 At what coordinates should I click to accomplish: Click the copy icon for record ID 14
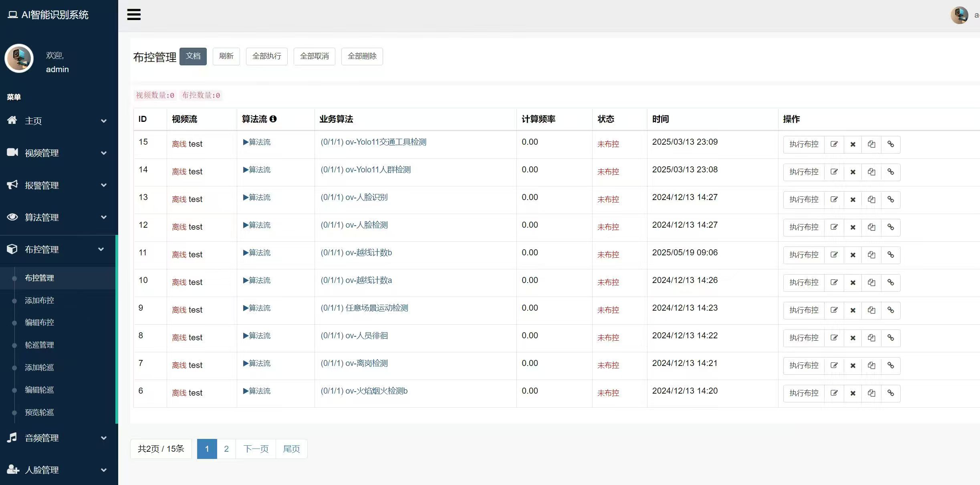(x=872, y=172)
